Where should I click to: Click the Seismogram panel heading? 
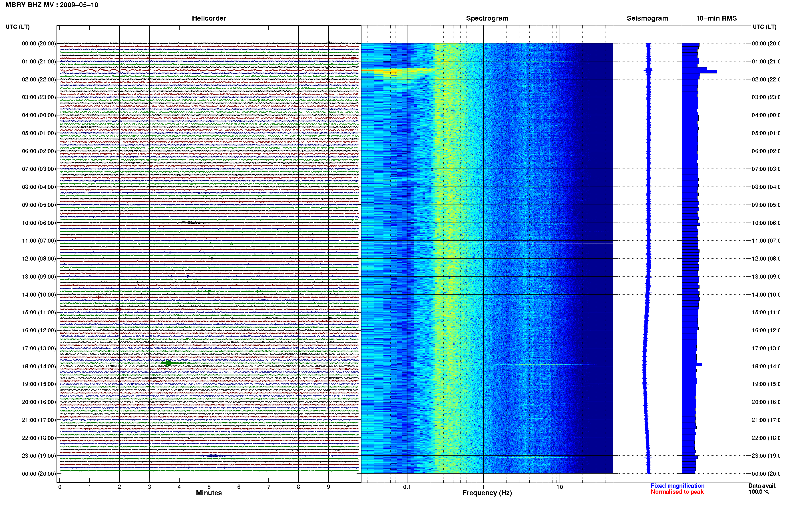(x=647, y=19)
